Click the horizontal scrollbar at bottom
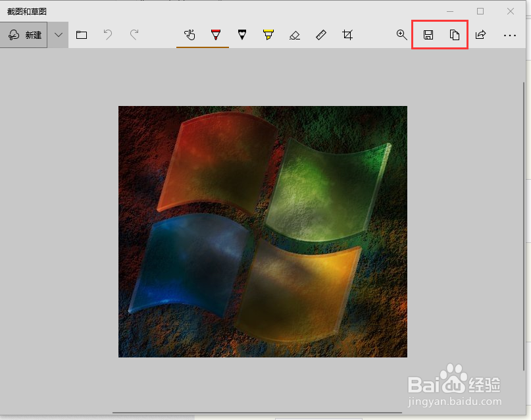This screenshot has height=420, width=531. coord(257,413)
